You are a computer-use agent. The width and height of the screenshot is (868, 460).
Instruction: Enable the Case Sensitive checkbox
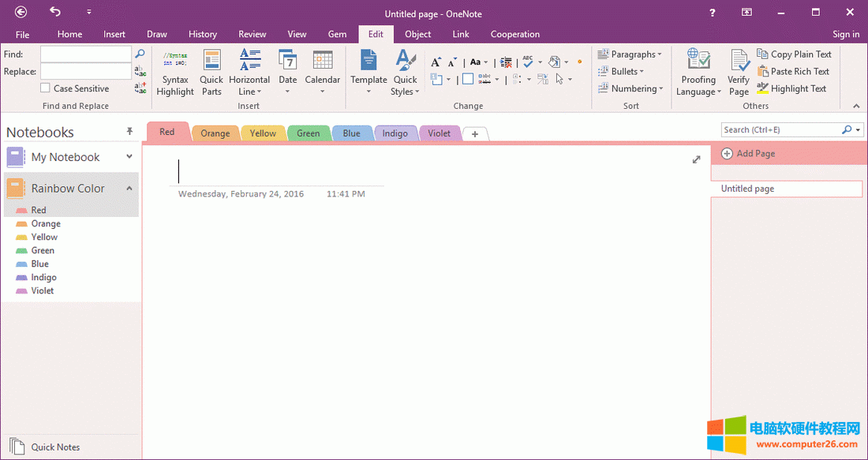point(46,88)
